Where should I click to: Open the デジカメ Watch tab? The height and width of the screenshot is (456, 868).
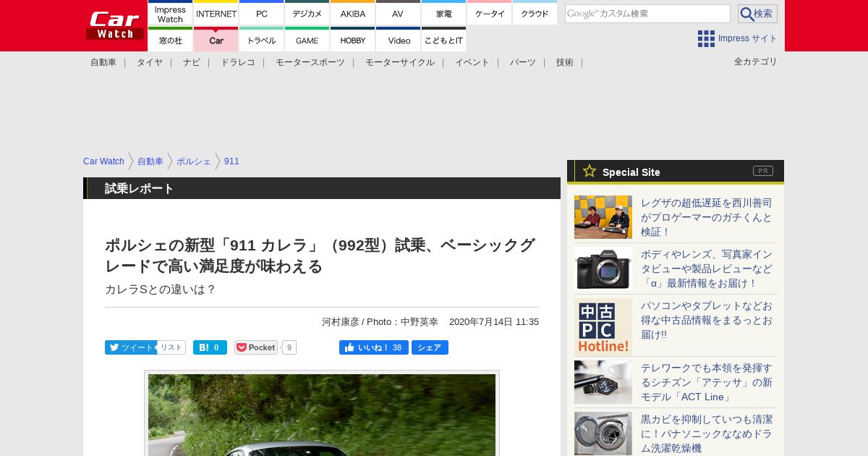tap(307, 13)
